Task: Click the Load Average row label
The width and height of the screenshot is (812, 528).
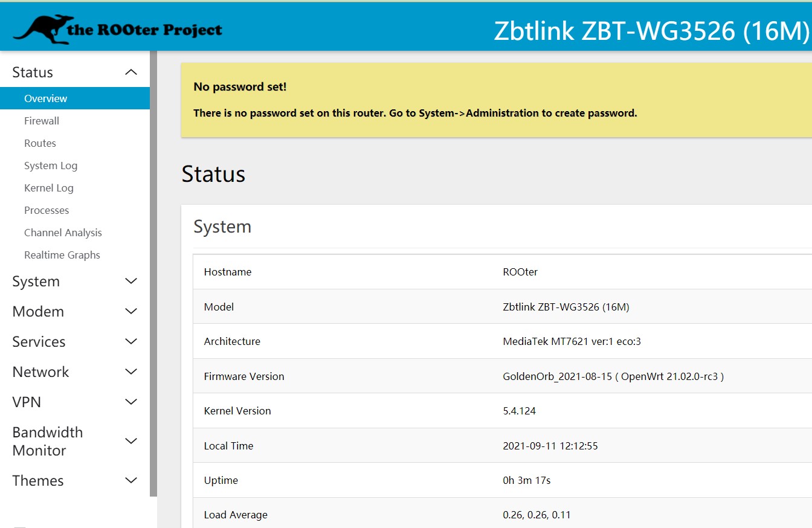Action: coord(236,515)
